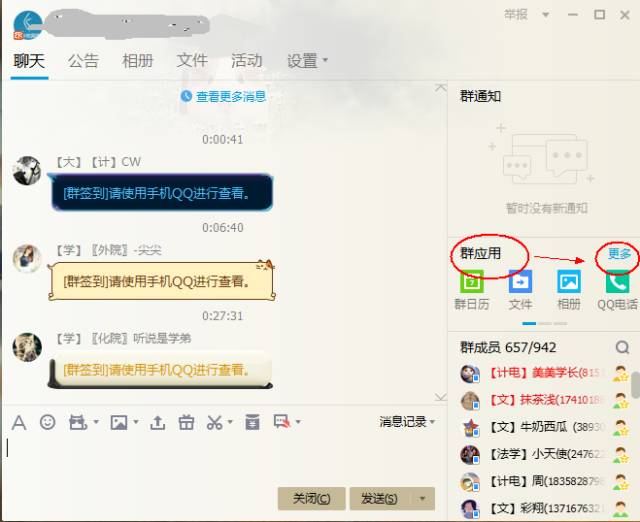
Task: Click sender name 【学】〖外院〗-尖尖
Action: click(108, 250)
